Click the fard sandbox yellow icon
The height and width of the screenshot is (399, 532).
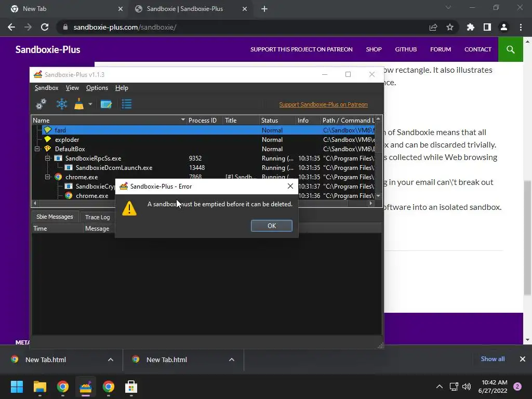tap(47, 129)
